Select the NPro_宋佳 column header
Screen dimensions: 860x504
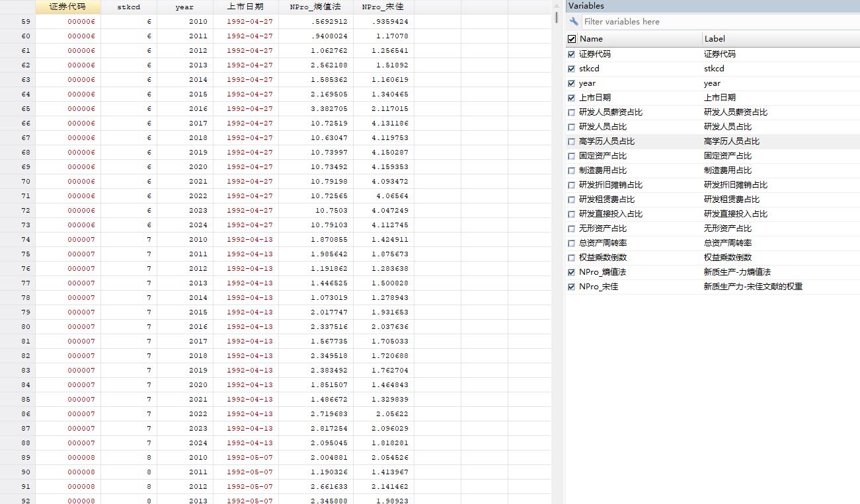click(x=381, y=6)
